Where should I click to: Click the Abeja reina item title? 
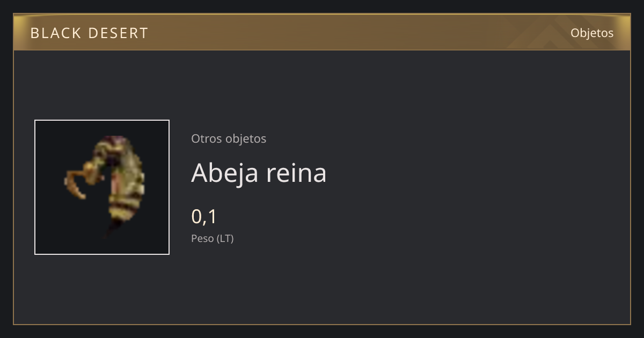(259, 173)
